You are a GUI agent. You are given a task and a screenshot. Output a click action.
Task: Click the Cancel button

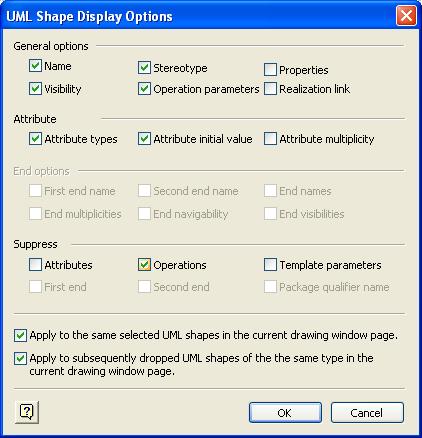click(x=367, y=413)
